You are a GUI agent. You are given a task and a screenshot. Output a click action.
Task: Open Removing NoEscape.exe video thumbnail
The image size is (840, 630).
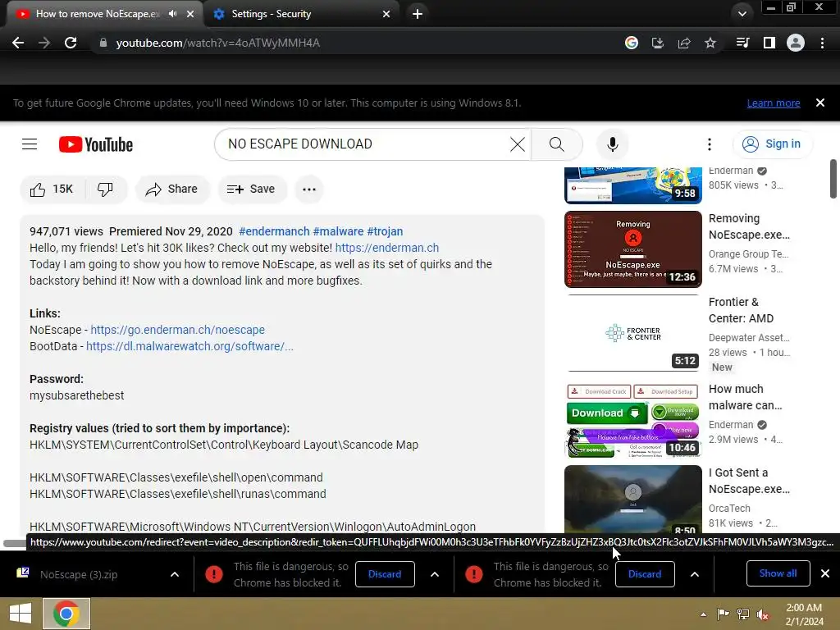point(633,249)
